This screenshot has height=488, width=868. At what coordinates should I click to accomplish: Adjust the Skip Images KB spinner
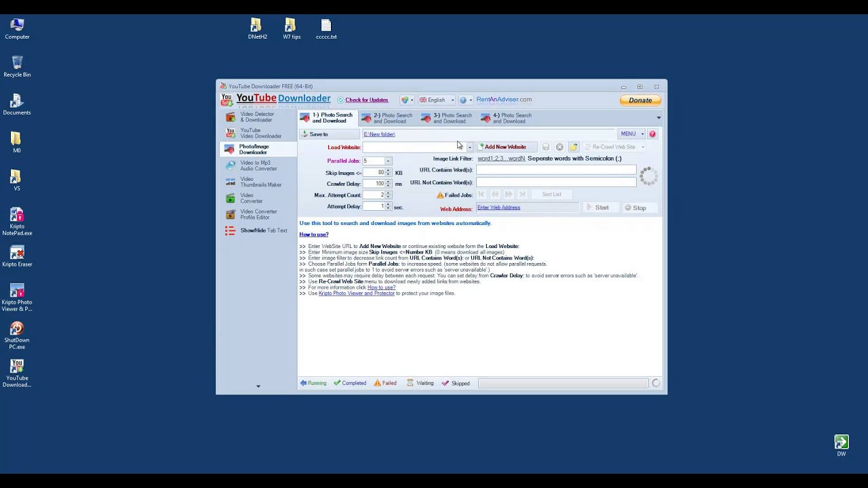pos(389,172)
